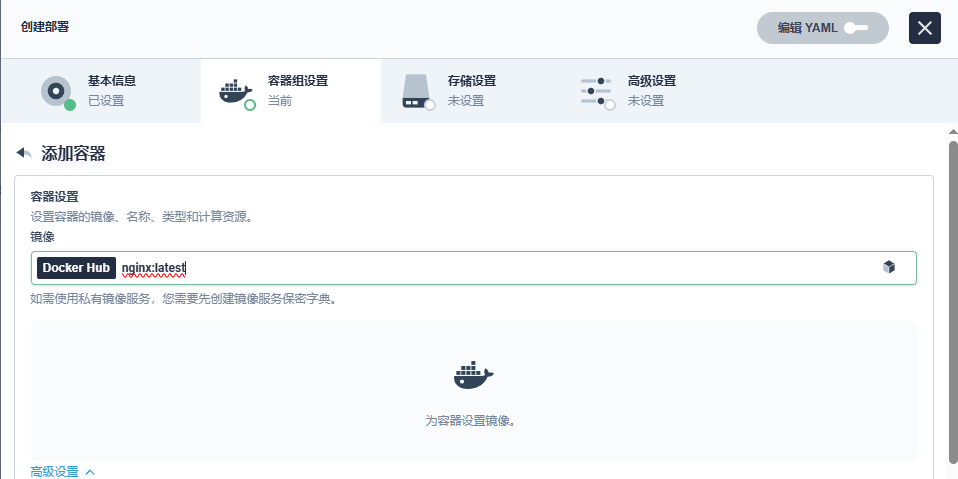
Task: Open the Docker Hub registry selector
Action: click(x=76, y=268)
